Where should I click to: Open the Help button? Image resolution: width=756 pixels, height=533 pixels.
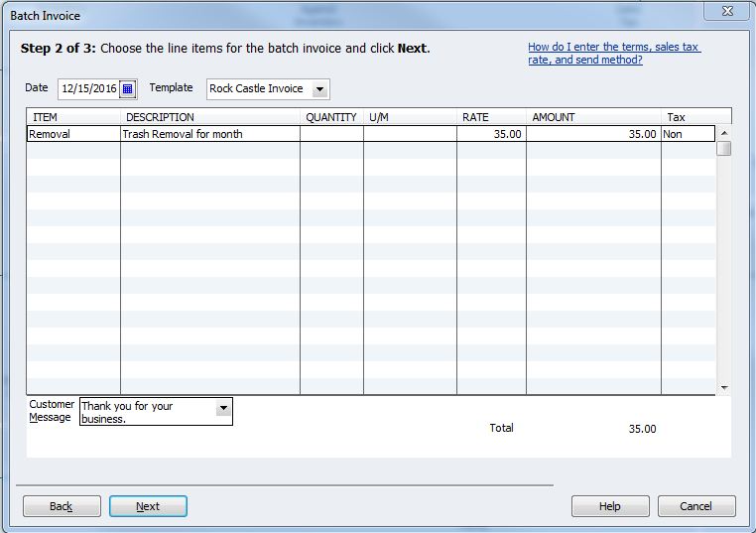coord(609,506)
